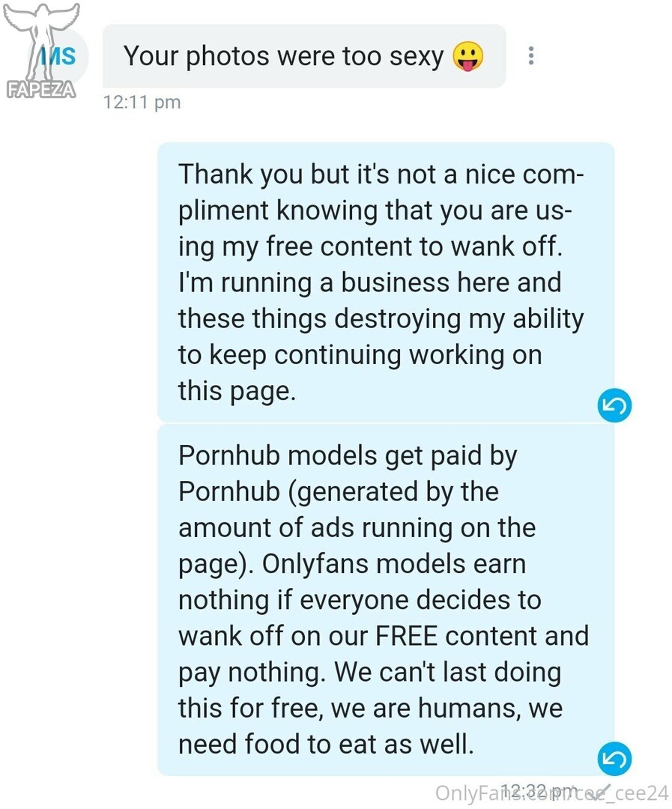Click 'this page.' text in second message
Image resolution: width=672 pixels, height=809 pixels.
pyautogui.click(x=237, y=391)
